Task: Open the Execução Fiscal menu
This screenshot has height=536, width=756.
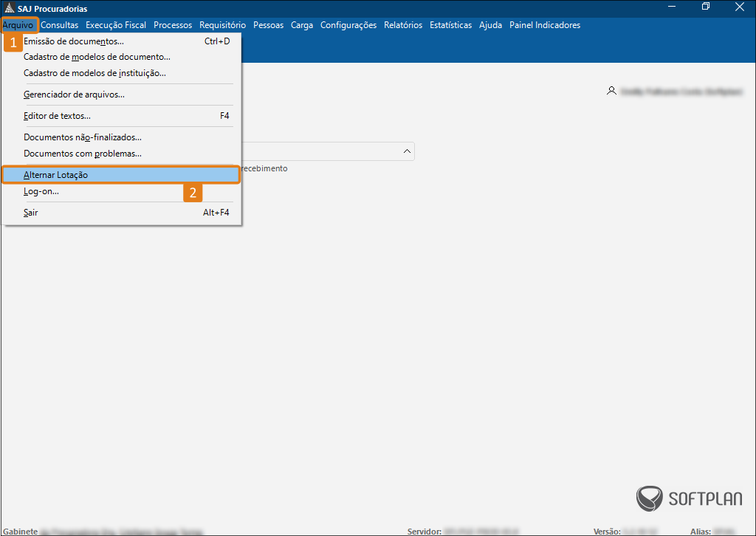Action: pos(116,25)
